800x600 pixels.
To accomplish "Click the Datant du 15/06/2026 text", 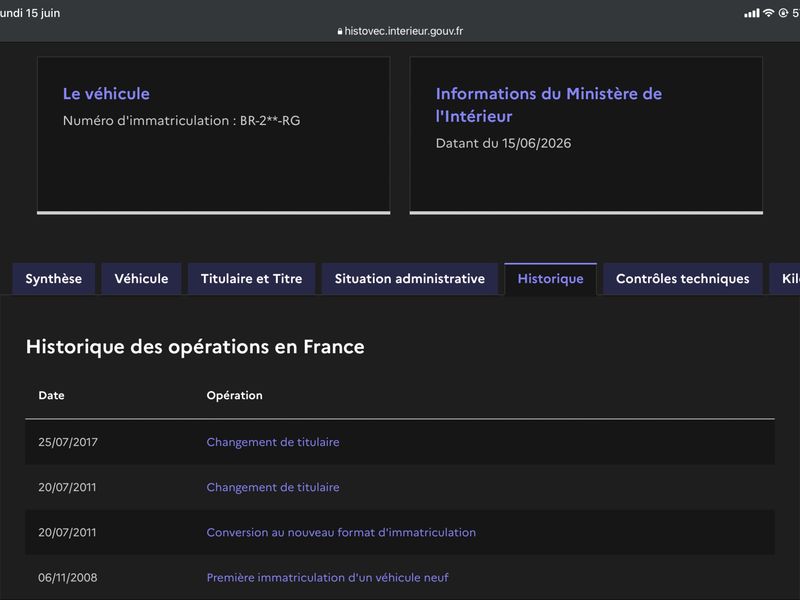I will pos(504,143).
